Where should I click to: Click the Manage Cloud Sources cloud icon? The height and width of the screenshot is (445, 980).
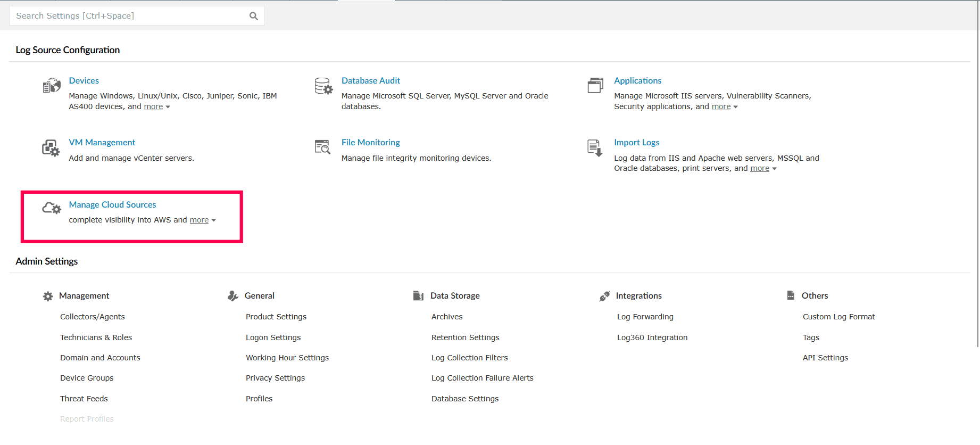pyautogui.click(x=52, y=208)
